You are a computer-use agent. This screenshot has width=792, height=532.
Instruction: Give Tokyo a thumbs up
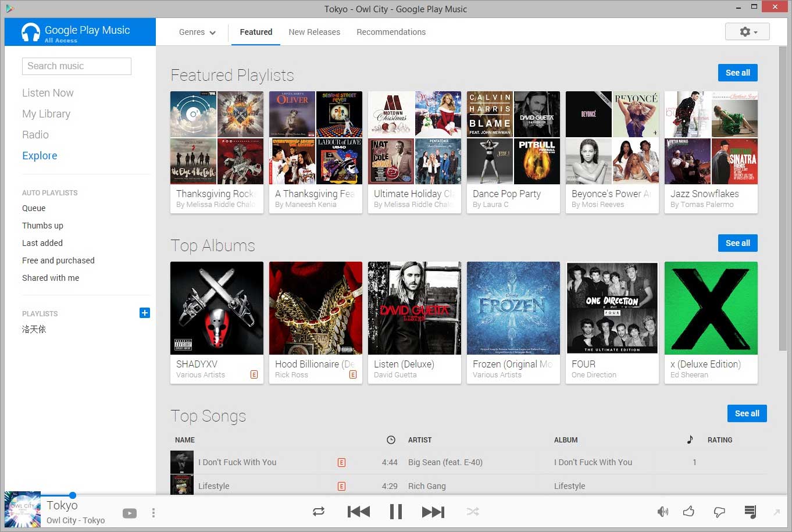689,511
